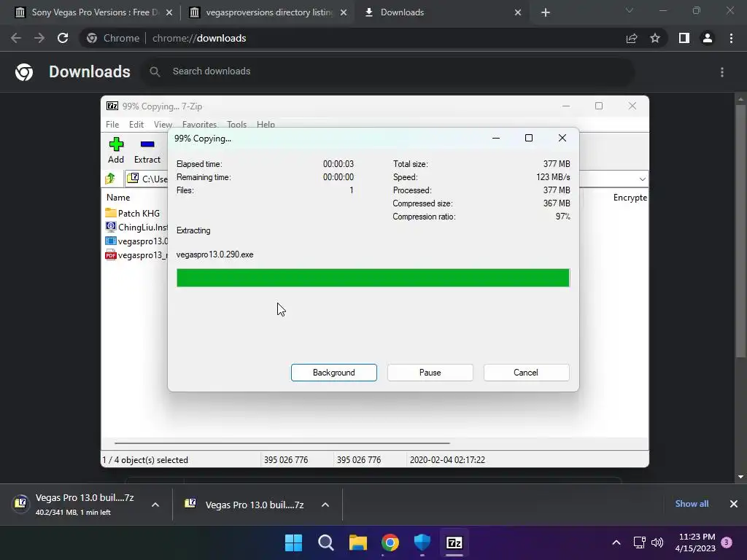The image size is (747, 560).
Task: Open the File menu in 7-Zip
Action: (112, 124)
